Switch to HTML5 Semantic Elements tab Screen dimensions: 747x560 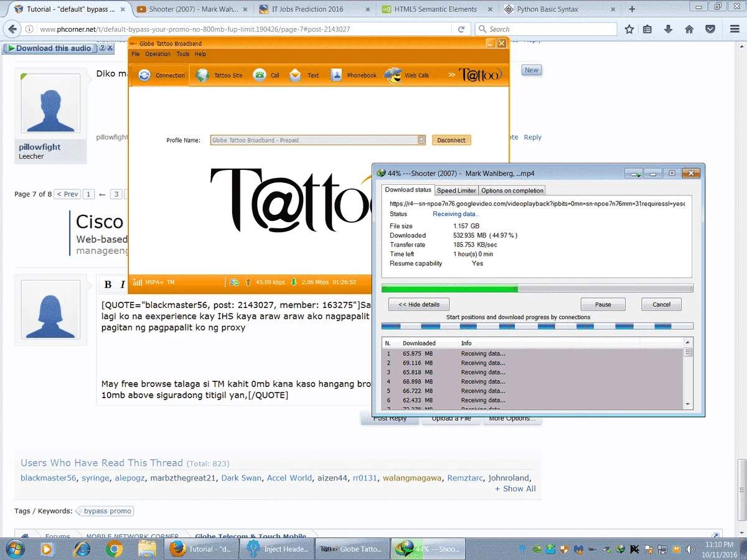point(435,9)
